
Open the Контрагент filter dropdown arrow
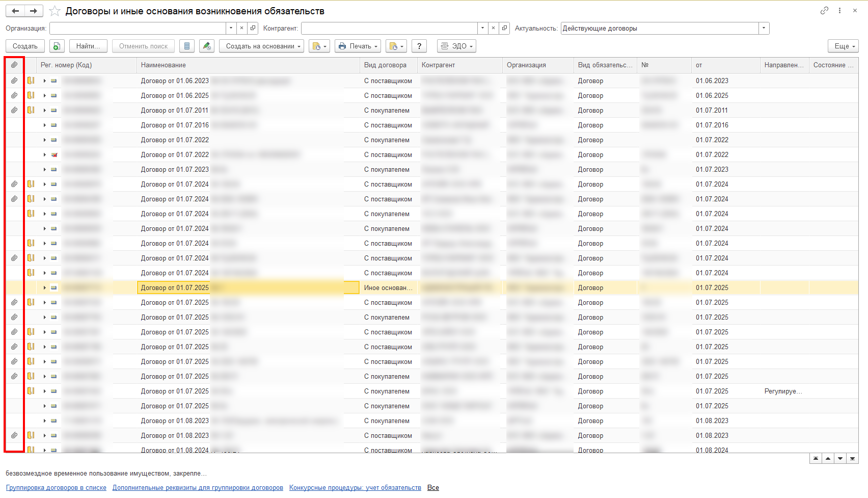[482, 29]
